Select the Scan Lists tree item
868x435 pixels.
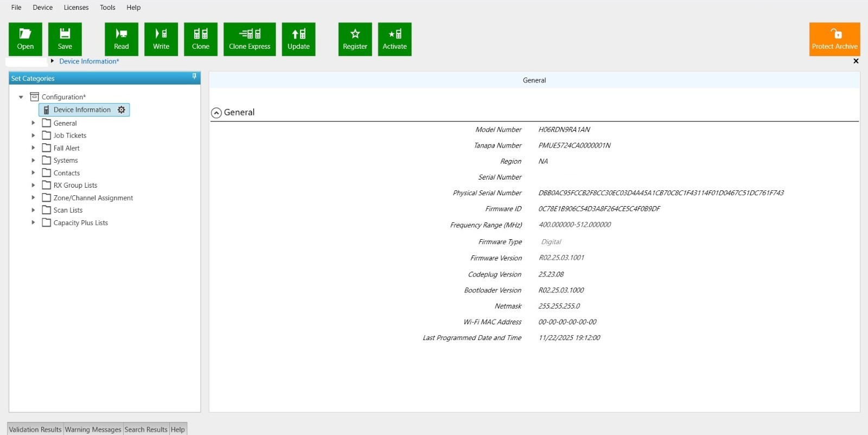pyautogui.click(x=68, y=210)
